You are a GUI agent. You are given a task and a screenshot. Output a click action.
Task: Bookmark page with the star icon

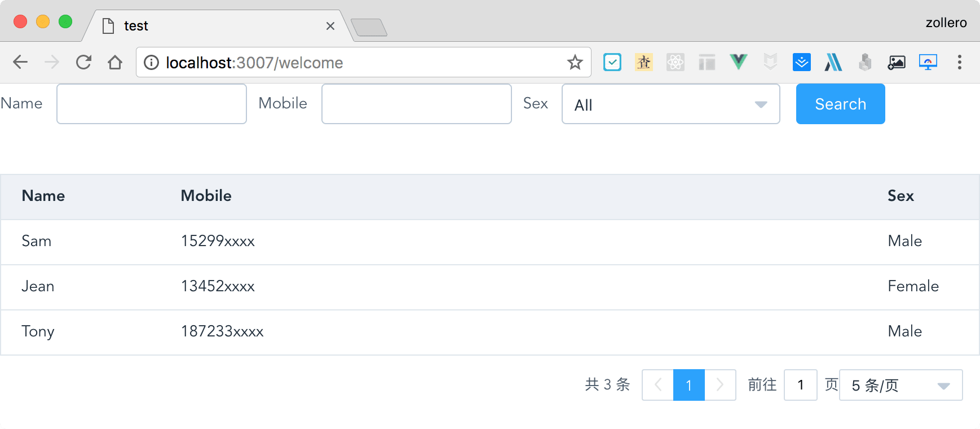tap(575, 62)
